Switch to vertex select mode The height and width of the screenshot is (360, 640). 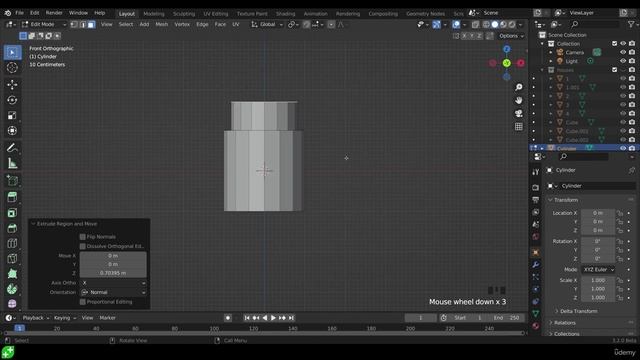tap(74, 24)
